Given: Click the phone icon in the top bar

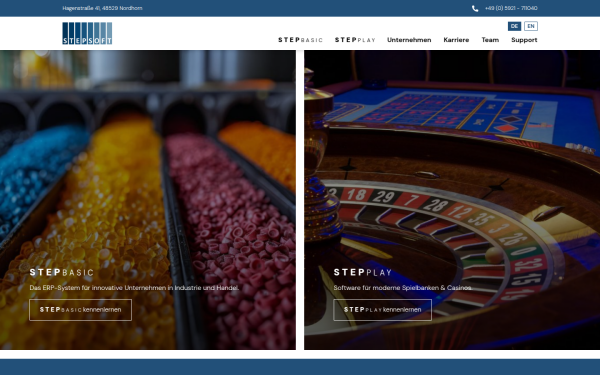Looking at the screenshot, I should (x=475, y=8).
